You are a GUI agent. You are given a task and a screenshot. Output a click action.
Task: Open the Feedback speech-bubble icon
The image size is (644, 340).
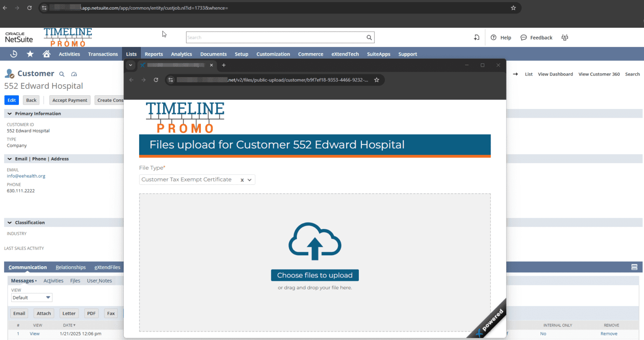pos(523,37)
